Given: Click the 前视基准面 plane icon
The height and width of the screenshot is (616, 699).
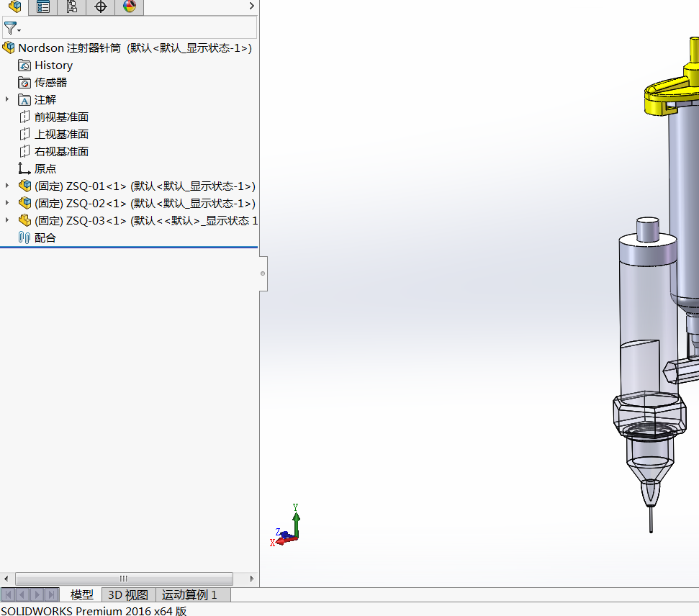Looking at the screenshot, I should [x=24, y=117].
